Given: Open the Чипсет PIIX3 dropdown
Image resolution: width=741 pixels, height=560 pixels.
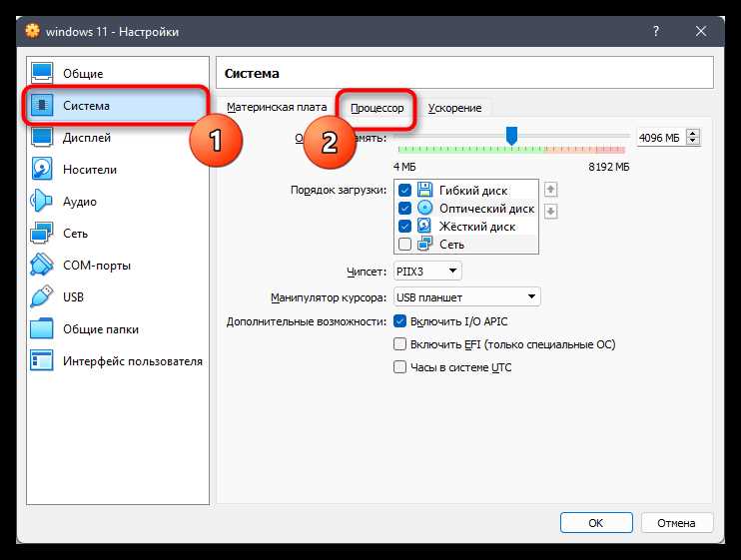Looking at the screenshot, I should tap(427, 272).
